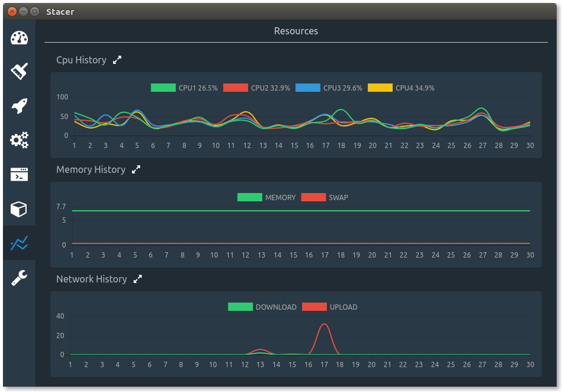
Task: Click the upload peak at point 17
Action: (324, 324)
